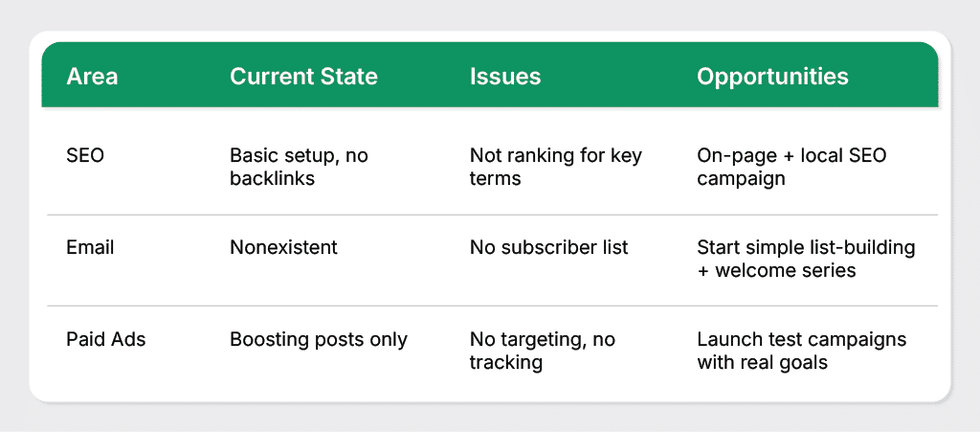Viewport: 980px width, 432px height.
Task: Select the "Email" row label
Action: click(x=90, y=247)
